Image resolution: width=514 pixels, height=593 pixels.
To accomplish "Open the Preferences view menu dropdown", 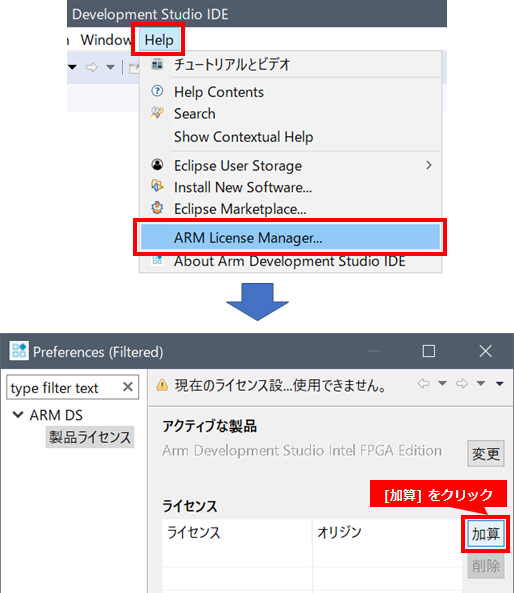I will pos(500,384).
